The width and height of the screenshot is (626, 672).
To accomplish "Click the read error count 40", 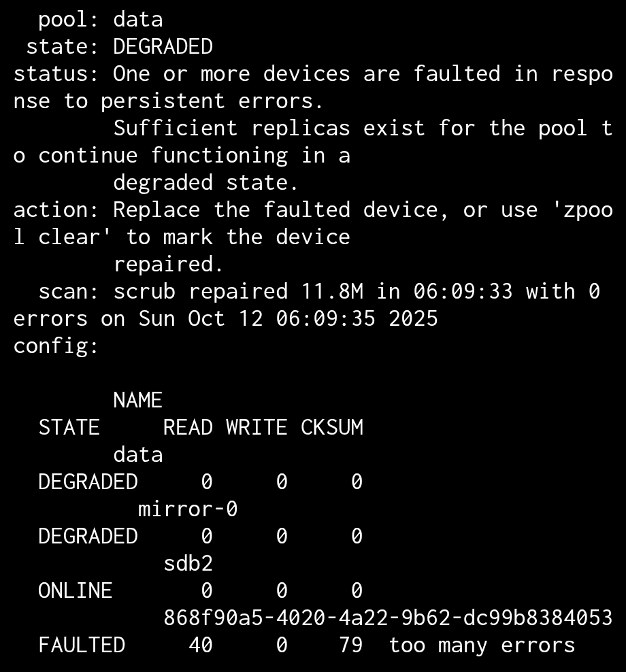I will pos(201,645).
